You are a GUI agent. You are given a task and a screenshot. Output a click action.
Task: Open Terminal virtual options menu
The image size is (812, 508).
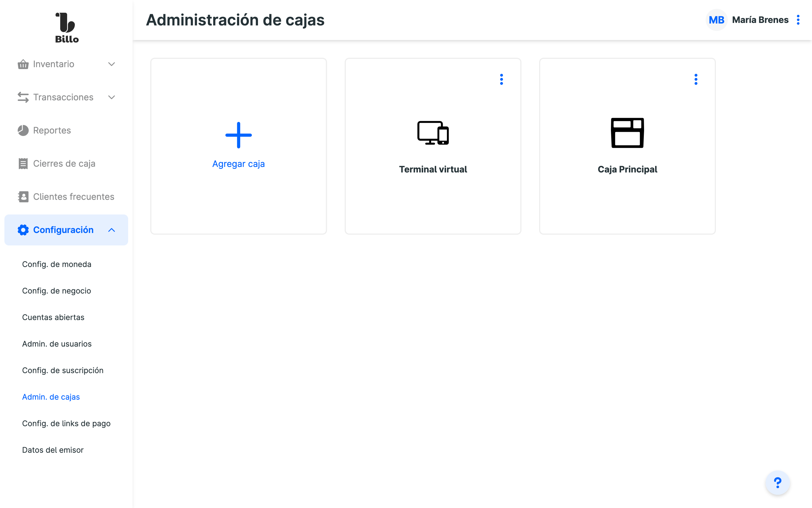coord(501,79)
